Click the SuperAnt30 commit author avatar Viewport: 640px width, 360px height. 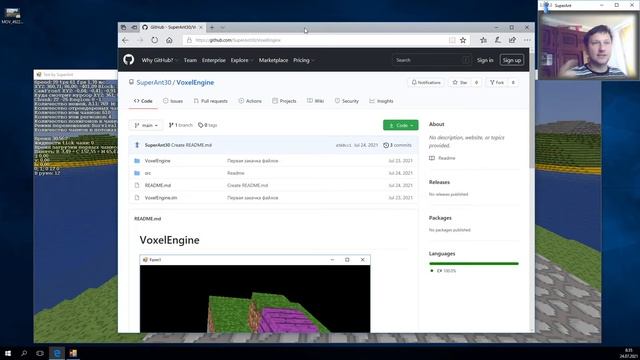click(137, 145)
